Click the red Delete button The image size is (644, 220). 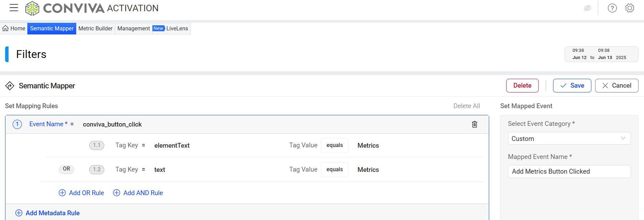click(522, 86)
